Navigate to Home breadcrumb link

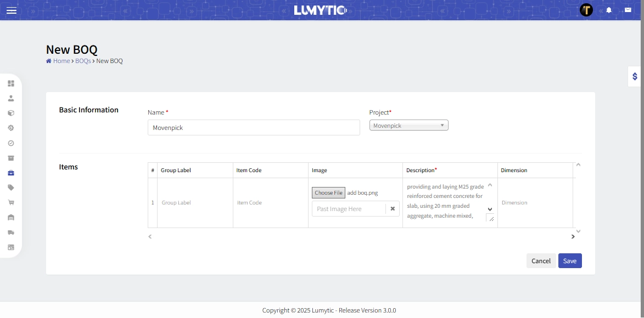pos(61,61)
